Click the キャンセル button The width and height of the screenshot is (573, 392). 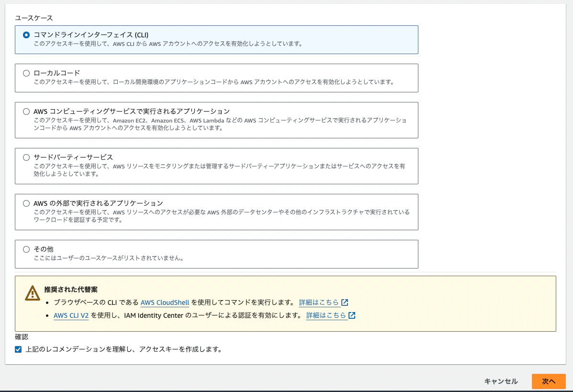pos(501,381)
